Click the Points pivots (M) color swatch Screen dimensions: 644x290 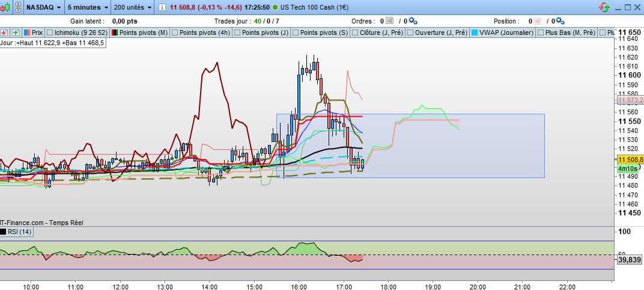(115, 32)
